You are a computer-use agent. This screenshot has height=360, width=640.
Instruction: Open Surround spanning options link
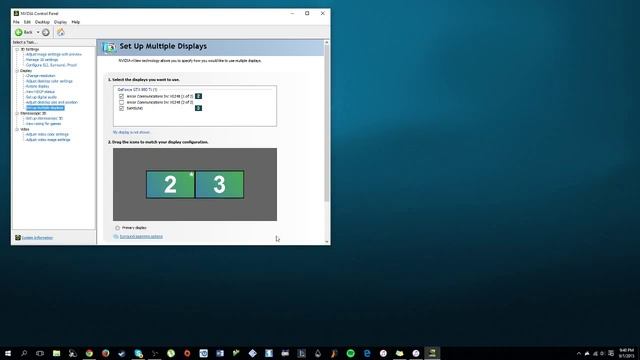point(141,237)
